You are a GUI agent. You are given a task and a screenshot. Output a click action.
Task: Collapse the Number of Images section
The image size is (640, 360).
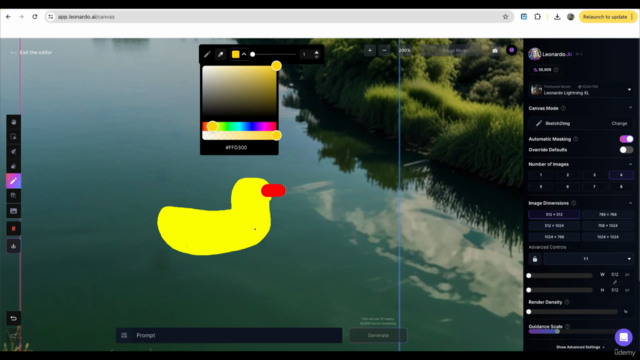coord(630,164)
